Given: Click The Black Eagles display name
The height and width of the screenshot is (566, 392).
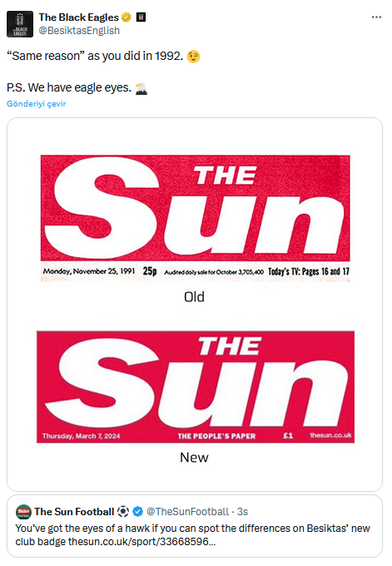Looking at the screenshot, I should coord(79,17).
